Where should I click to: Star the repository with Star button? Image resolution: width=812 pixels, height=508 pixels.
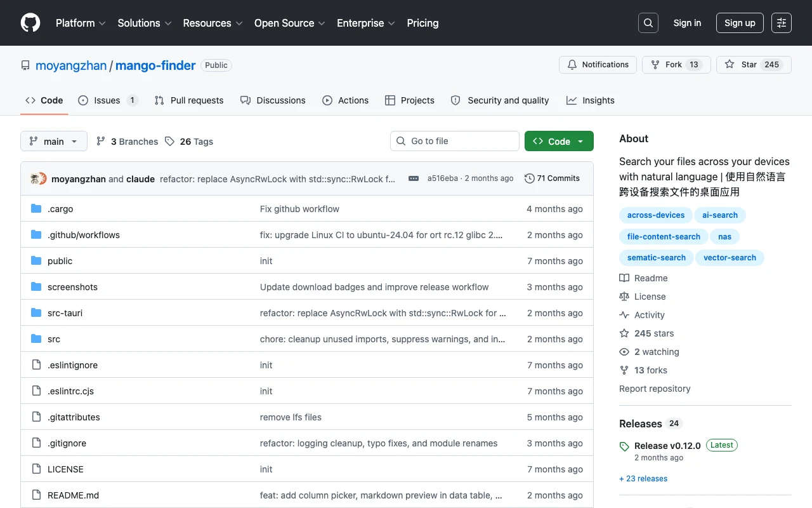pos(754,65)
